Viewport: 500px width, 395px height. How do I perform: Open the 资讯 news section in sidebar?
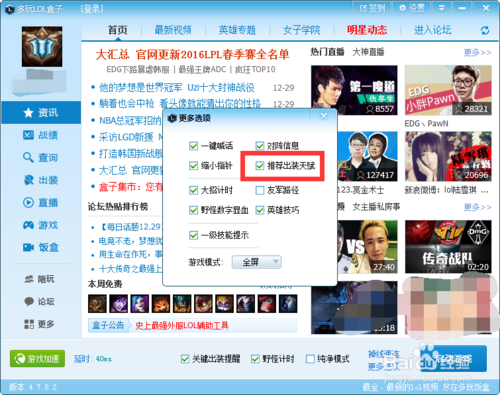(x=41, y=113)
